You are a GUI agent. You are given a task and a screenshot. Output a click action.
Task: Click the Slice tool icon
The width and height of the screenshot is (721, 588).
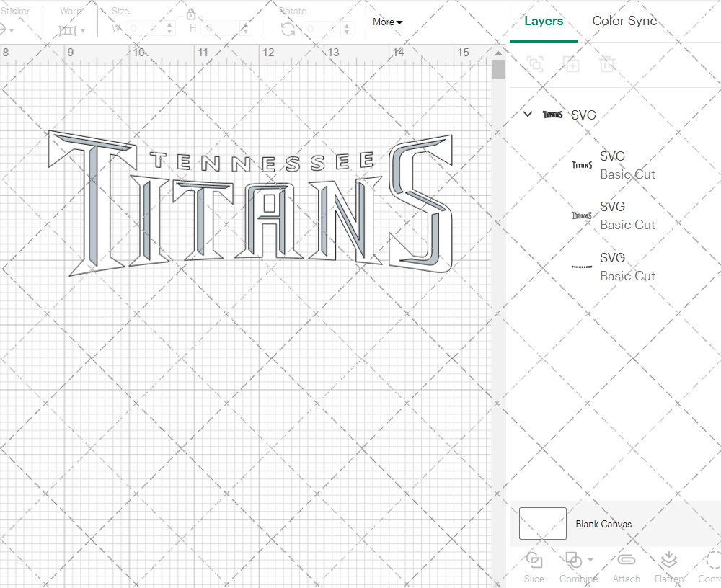click(x=534, y=561)
